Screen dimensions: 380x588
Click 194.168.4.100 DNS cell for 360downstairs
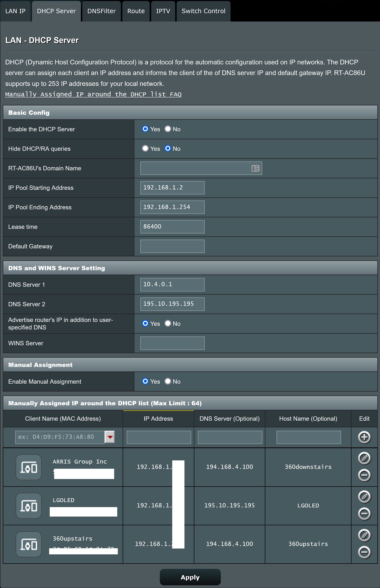tap(229, 467)
